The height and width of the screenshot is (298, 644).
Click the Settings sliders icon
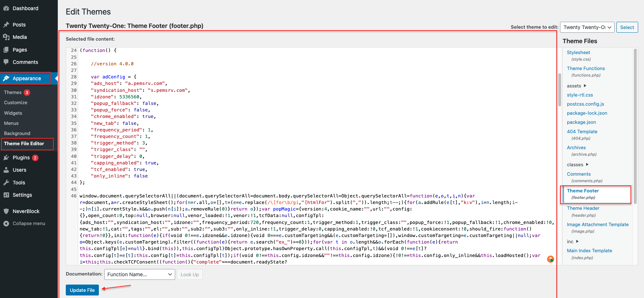(6, 195)
